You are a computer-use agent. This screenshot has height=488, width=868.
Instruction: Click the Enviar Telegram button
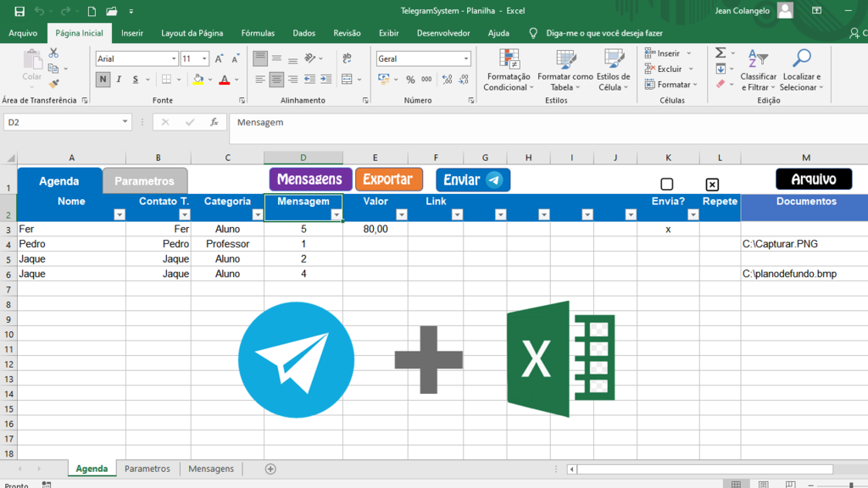pos(473,180)
